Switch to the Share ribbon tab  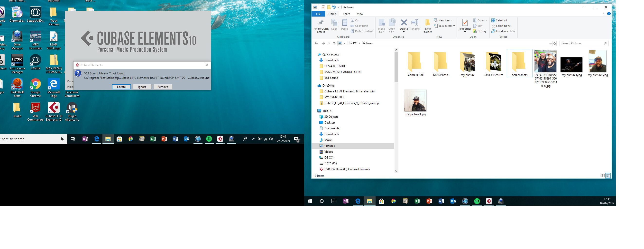pyautogui.click(x=346, y=14)
